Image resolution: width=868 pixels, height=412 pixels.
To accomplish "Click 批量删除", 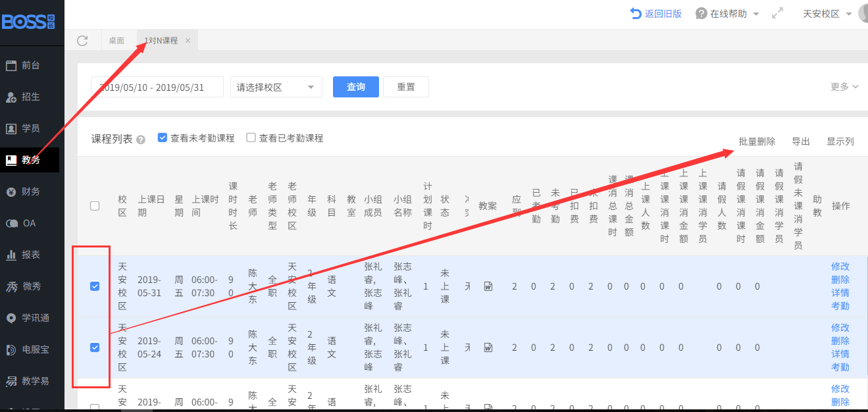I will point(757,142).
